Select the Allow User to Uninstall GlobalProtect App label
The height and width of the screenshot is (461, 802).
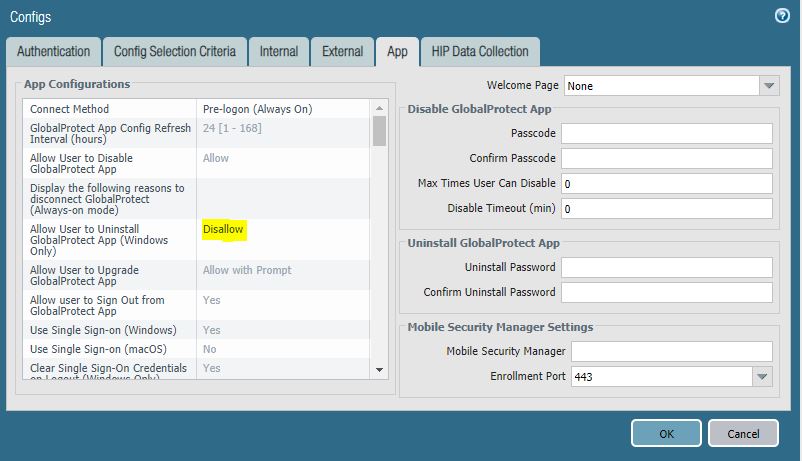tap(99, 240)
